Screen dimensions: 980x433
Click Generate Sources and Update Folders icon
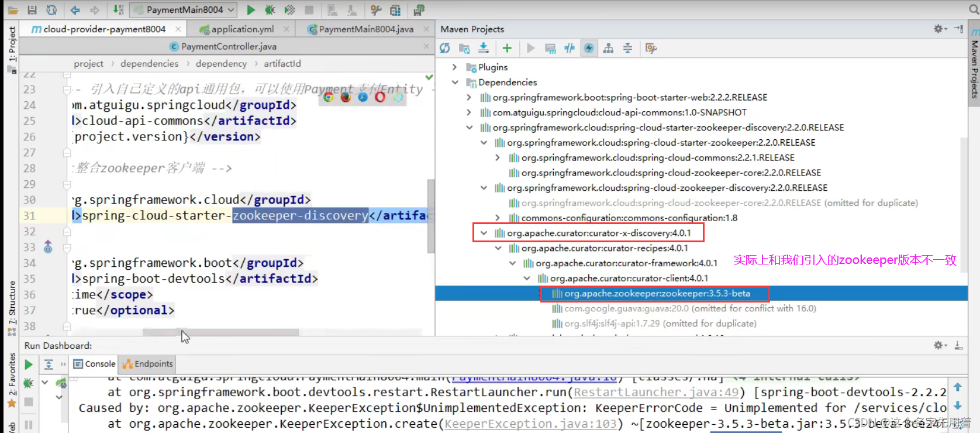(464, 48)
